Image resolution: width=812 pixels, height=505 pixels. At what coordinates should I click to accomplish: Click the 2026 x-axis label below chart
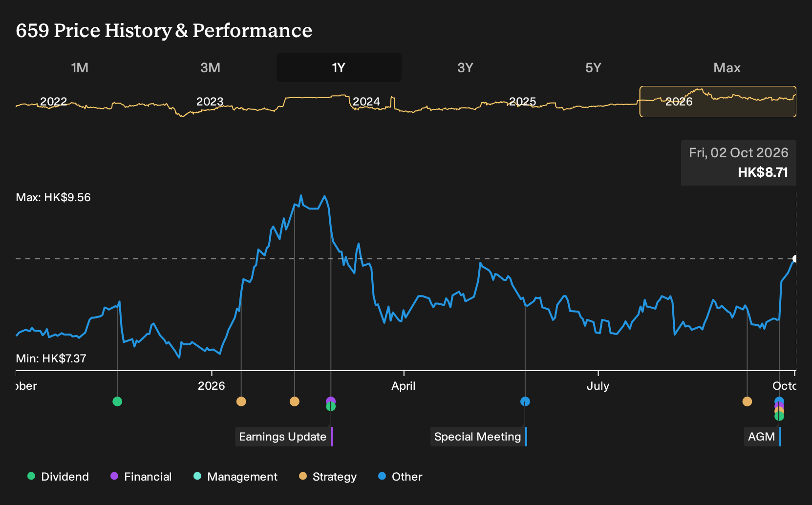(x=212, y=386)
